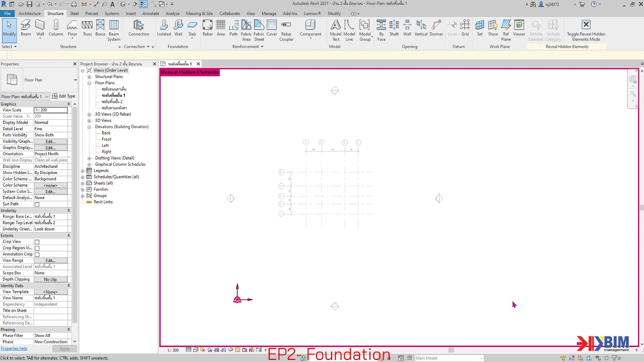Image resolution: width=644 pixels, height=362 pixels.
Task: Edit the Visibility/Graphics overrides
Action: pos(50,141)
